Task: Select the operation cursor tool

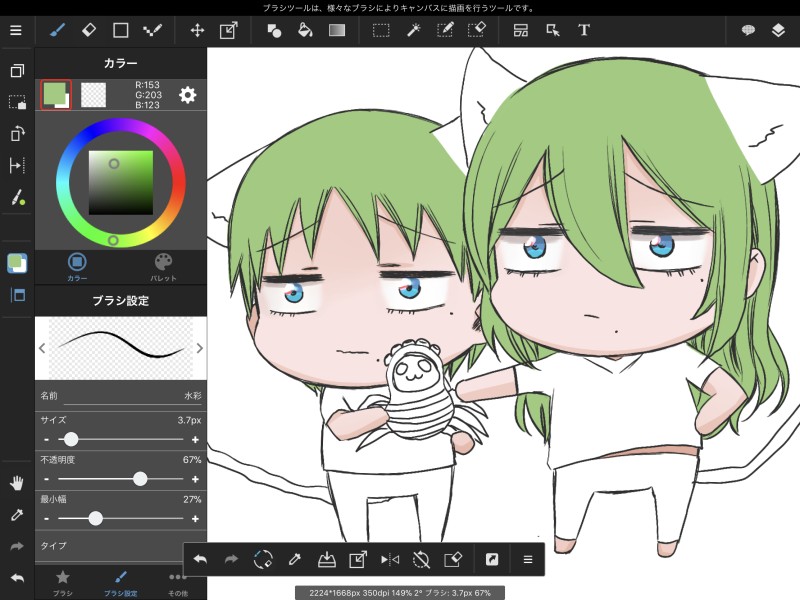Action: pos(553,31)
